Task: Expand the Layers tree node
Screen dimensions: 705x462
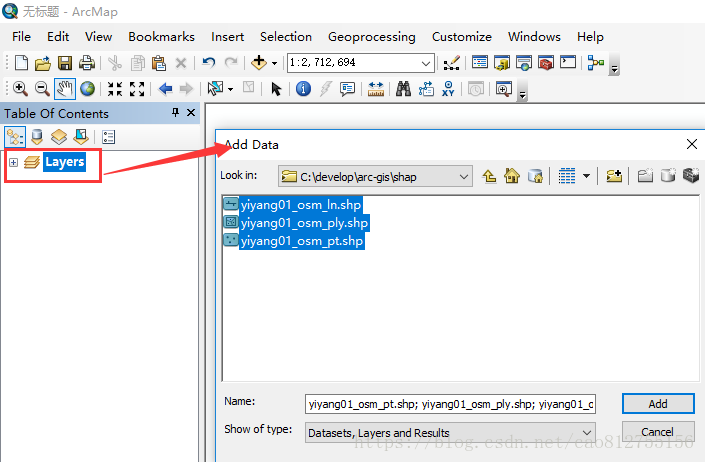Action: coord(13,162)
